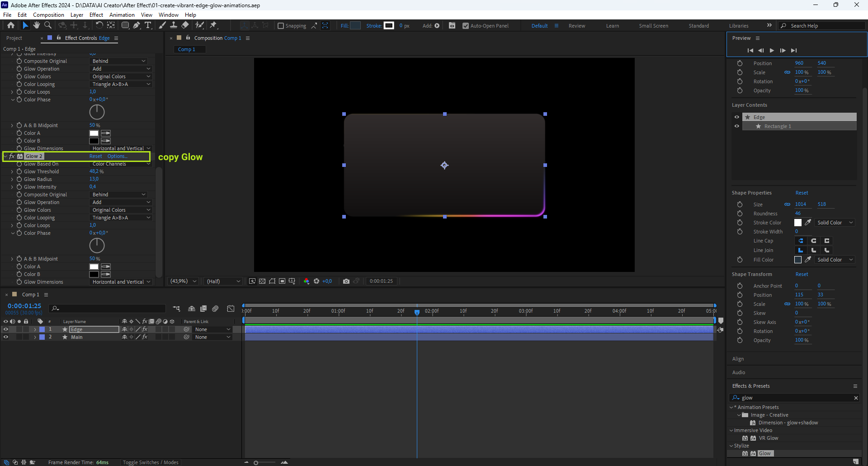Click Reset in Shape Properties
This screenshot has height=466, width=868.
coord(802,193)
